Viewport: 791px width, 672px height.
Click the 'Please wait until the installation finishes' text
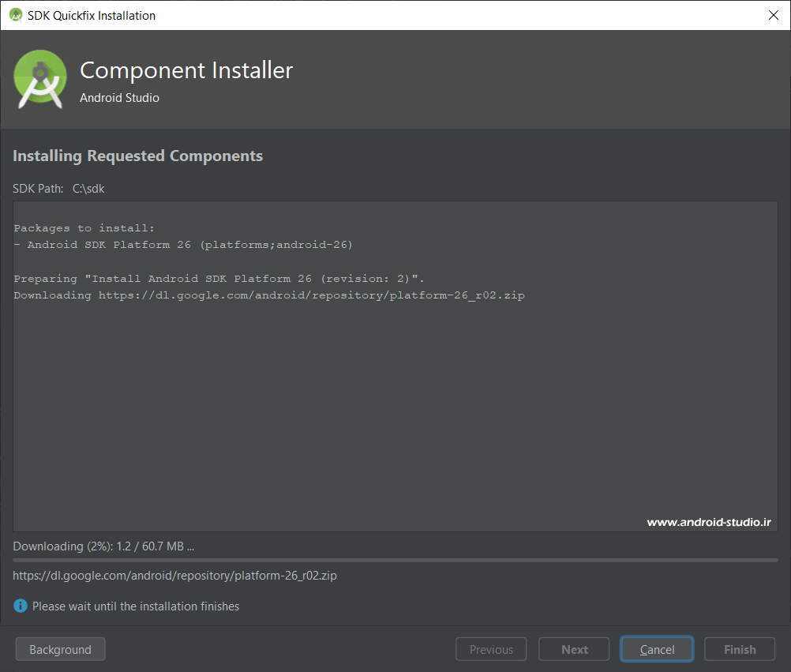pos(136,606)
